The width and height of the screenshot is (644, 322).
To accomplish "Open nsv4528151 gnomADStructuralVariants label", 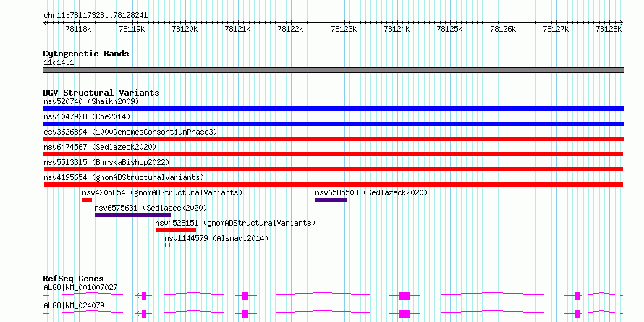I will [235, 223].
